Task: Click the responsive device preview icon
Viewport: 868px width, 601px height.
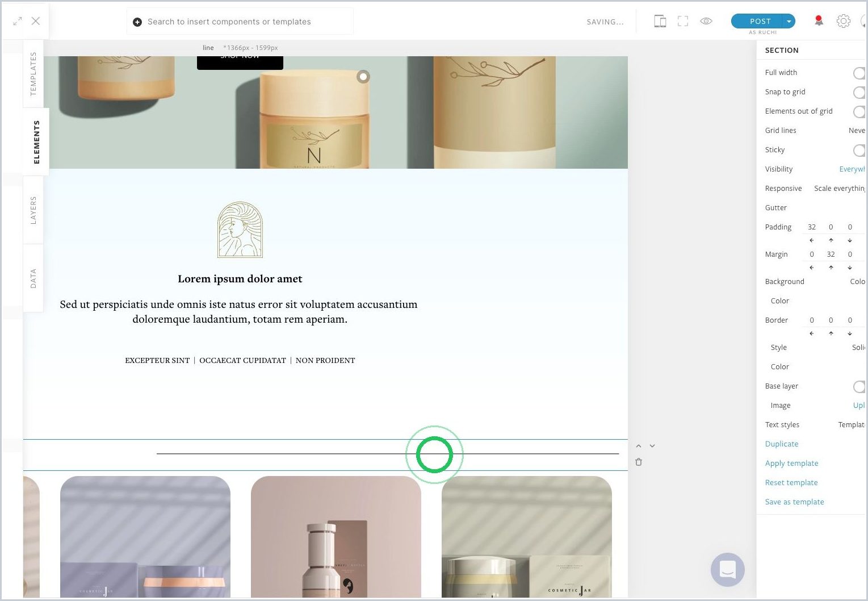Action: 660,22
